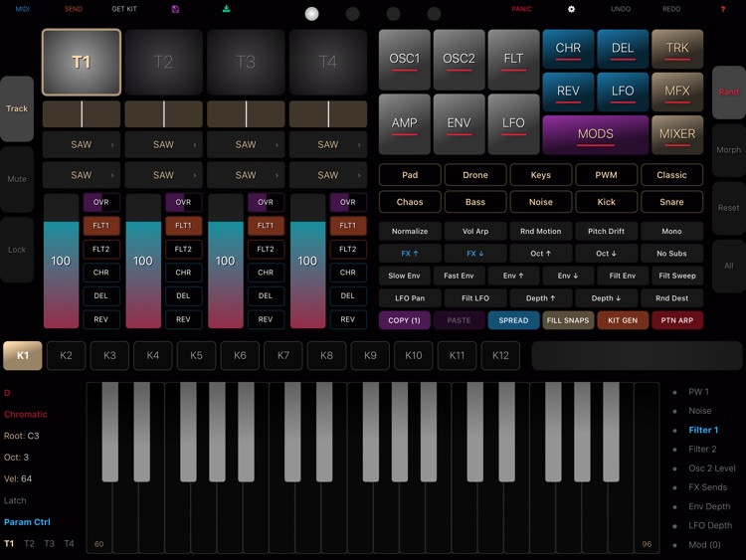Click the KIT GEN button
The width and height of the screenshot is (746, 560).
pos(623,320)
